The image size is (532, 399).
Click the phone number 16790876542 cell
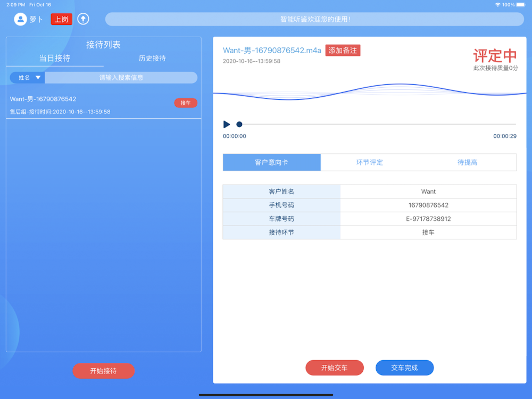428,205
